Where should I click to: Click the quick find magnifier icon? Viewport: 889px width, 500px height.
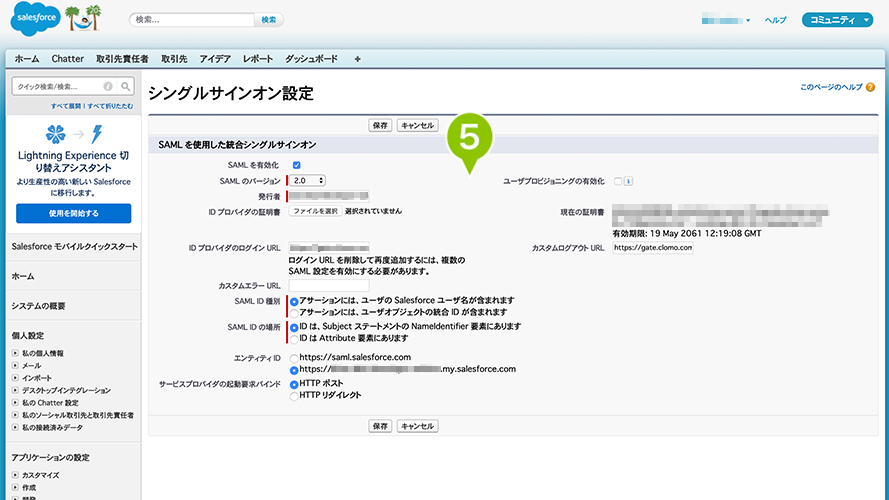pyautogui.click(x=125, y=86)
